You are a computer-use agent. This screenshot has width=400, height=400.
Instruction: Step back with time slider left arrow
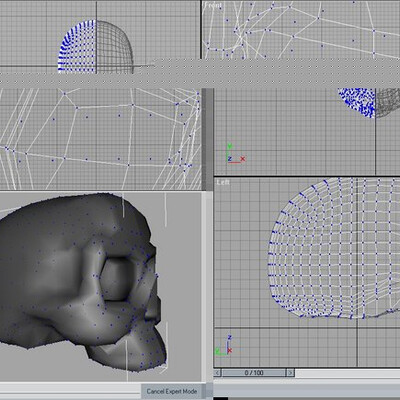coord(217,372)
